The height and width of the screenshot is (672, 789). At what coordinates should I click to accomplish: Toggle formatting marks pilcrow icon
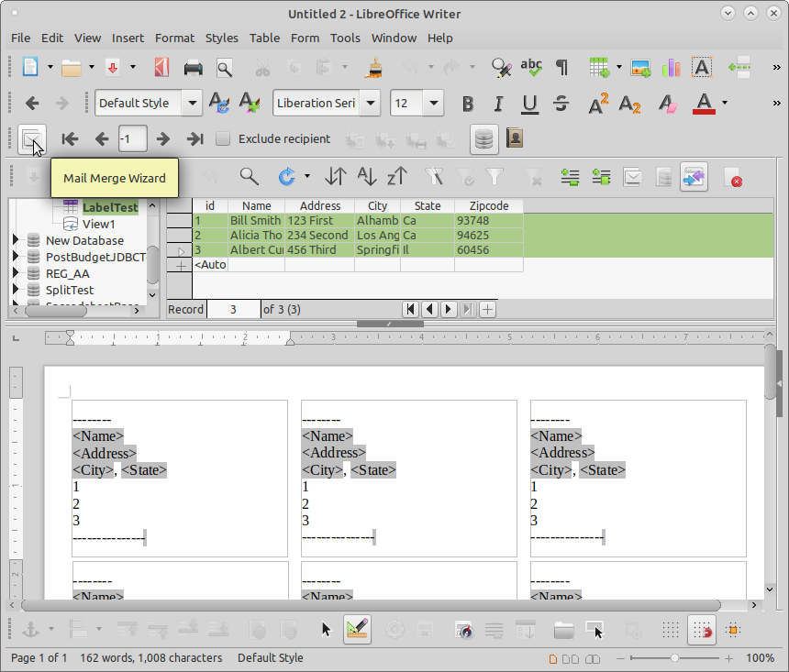click(561, 67)
